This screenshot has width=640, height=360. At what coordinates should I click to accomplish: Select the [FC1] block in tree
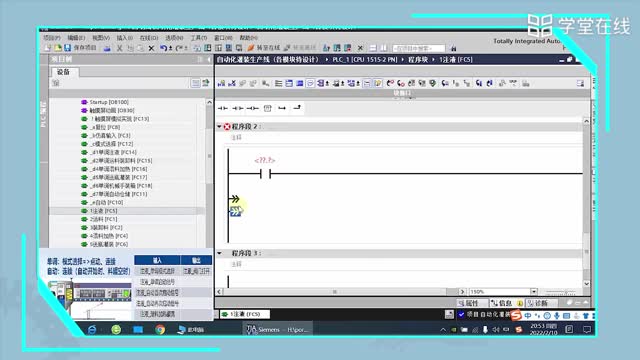(99, 219)
